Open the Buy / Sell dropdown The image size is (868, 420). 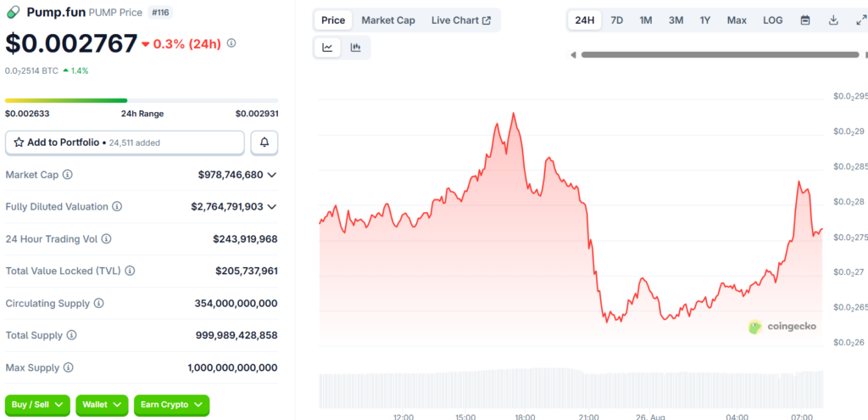[37, 405]
